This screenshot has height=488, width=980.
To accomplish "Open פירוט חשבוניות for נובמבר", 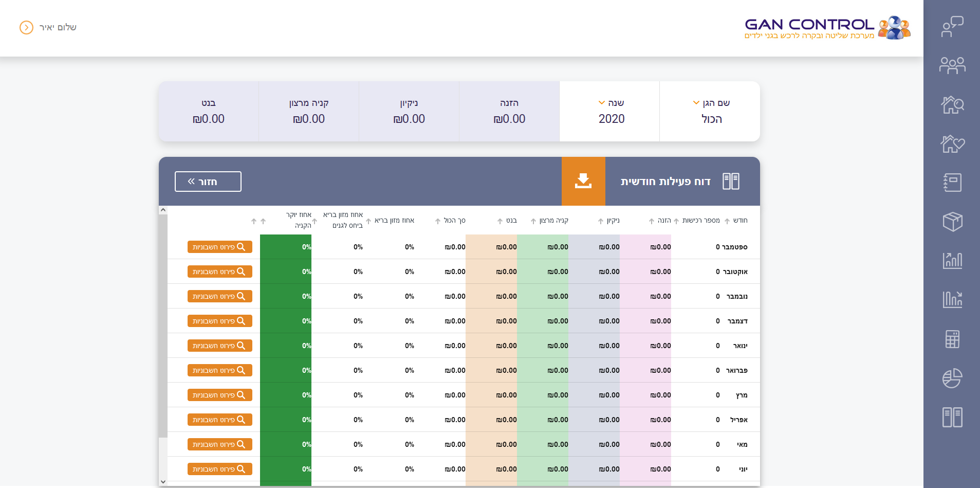I will click(x=220, y=296).
